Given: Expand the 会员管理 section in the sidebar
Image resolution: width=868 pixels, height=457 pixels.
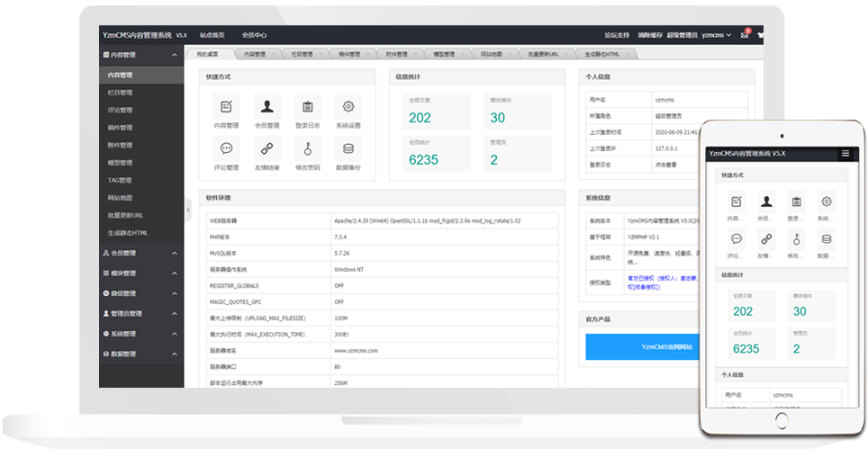Looking at the screenshot, I should pyautogui.click(x=140, y=254).
